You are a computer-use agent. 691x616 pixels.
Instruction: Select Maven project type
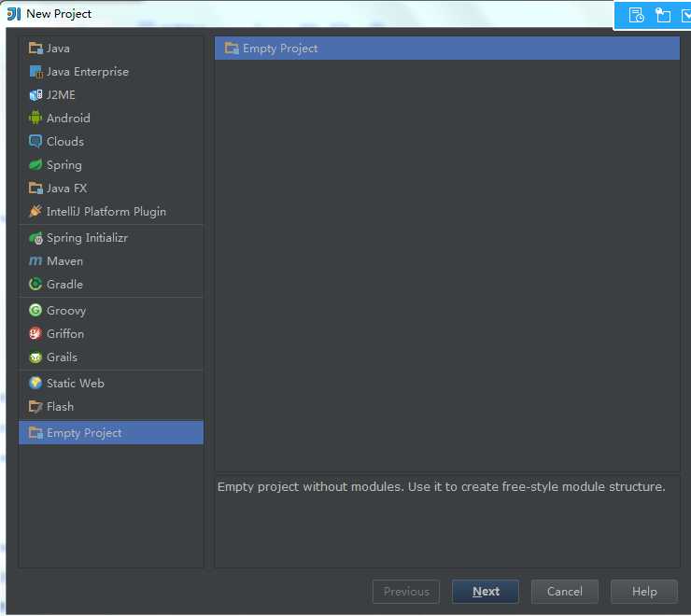111,261
